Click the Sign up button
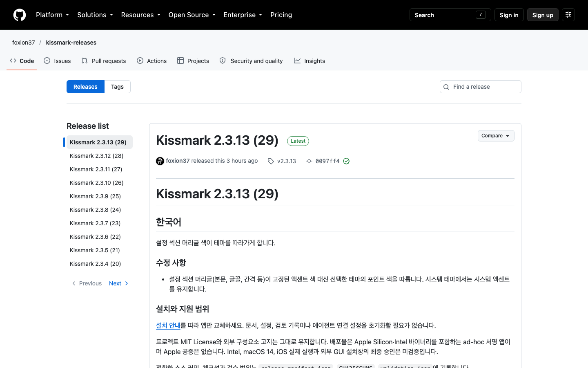The height and width of the screenshot is (368, 588). point(543,15)
